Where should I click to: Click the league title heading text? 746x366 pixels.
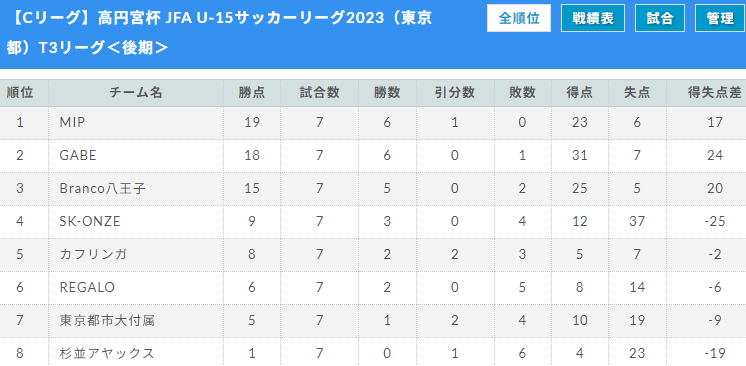(219, 32)
